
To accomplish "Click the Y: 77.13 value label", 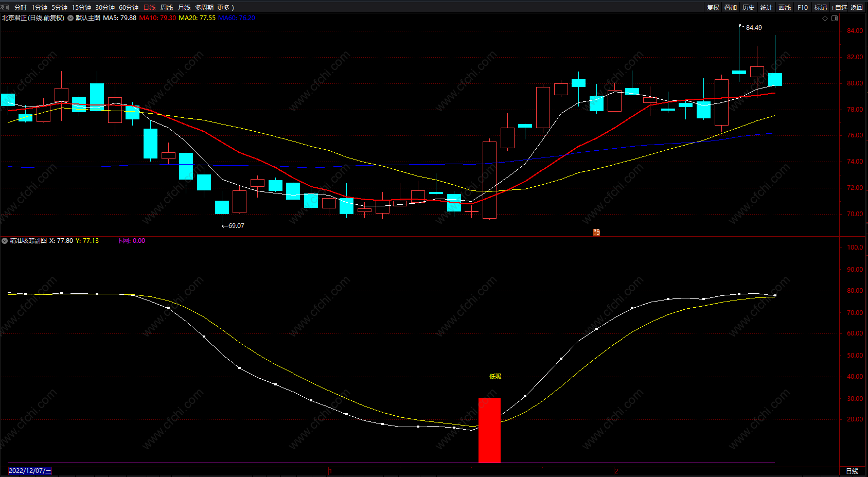I will tap(87, 241).
